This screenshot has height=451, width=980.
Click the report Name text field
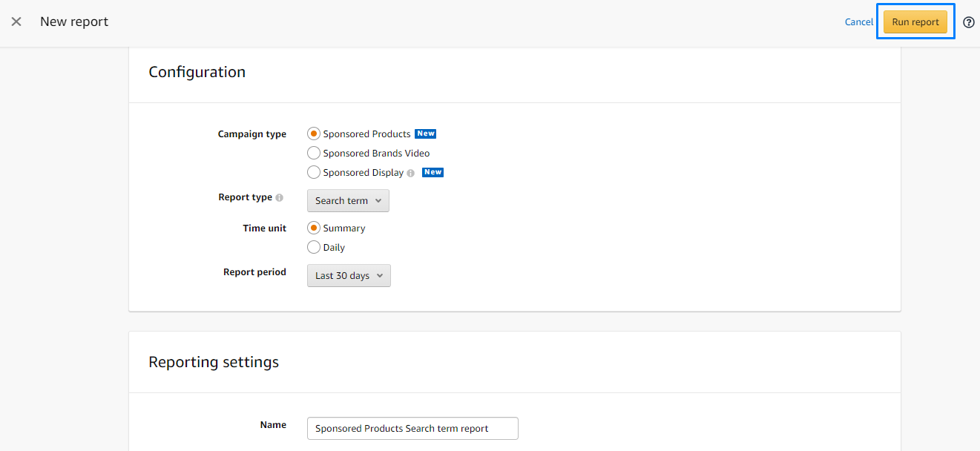point(412,429)
